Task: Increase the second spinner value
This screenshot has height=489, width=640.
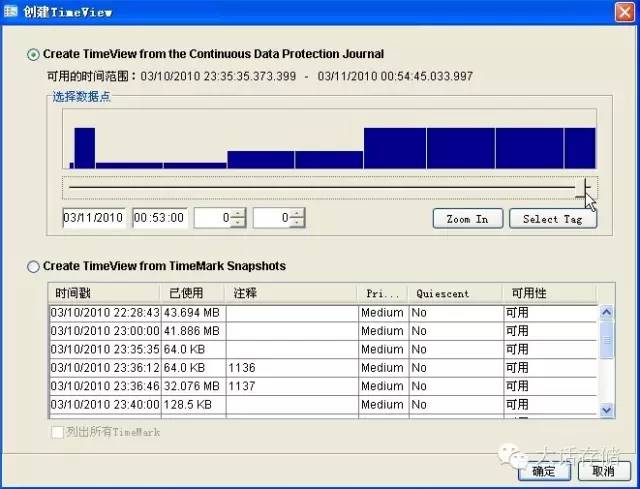Action: 297,213
